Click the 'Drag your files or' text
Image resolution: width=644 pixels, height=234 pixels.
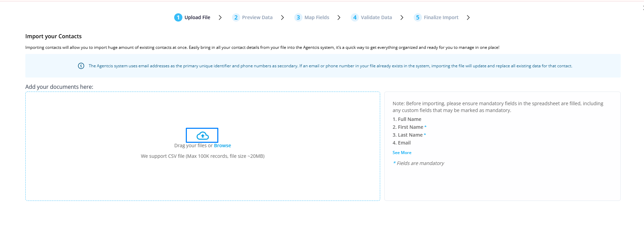(193, 146)
